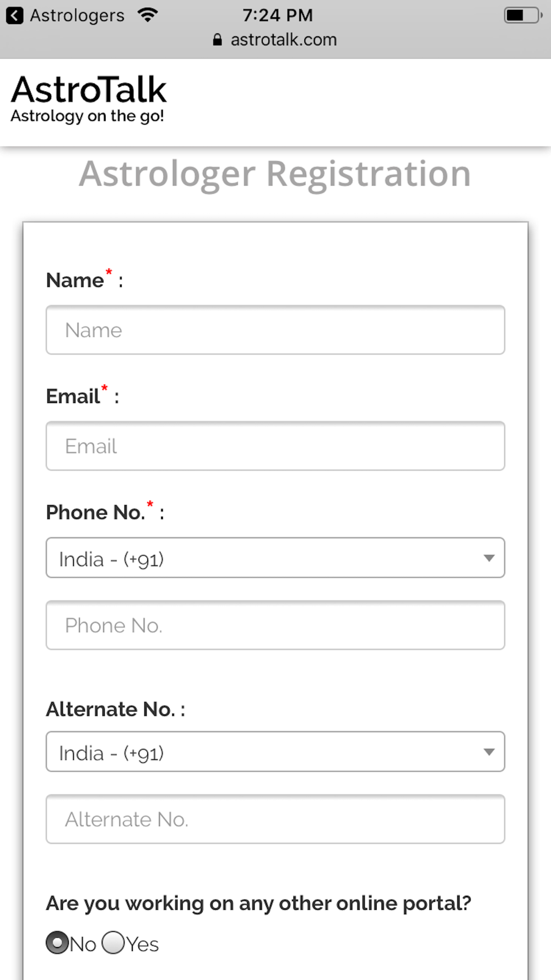The image size is (551, 980).
Task: Select the No radio button
Action: pyautogui.click(x=57, y=943)
